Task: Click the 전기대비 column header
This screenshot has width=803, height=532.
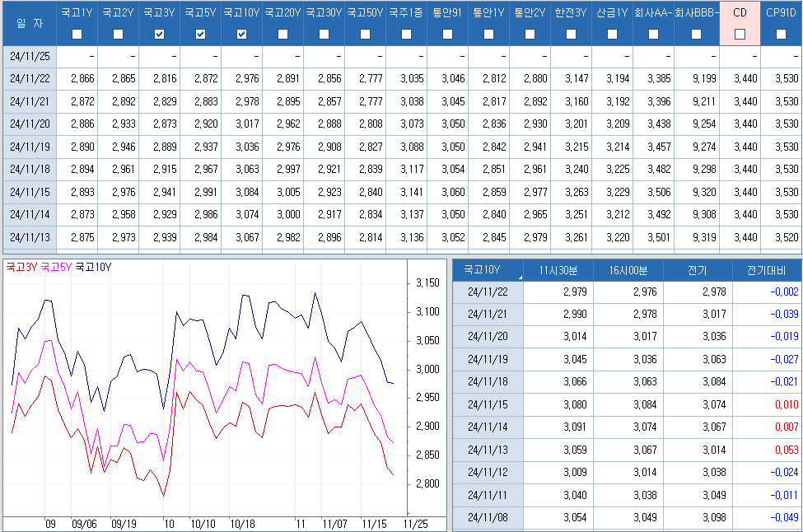Action: pos(766,270)
